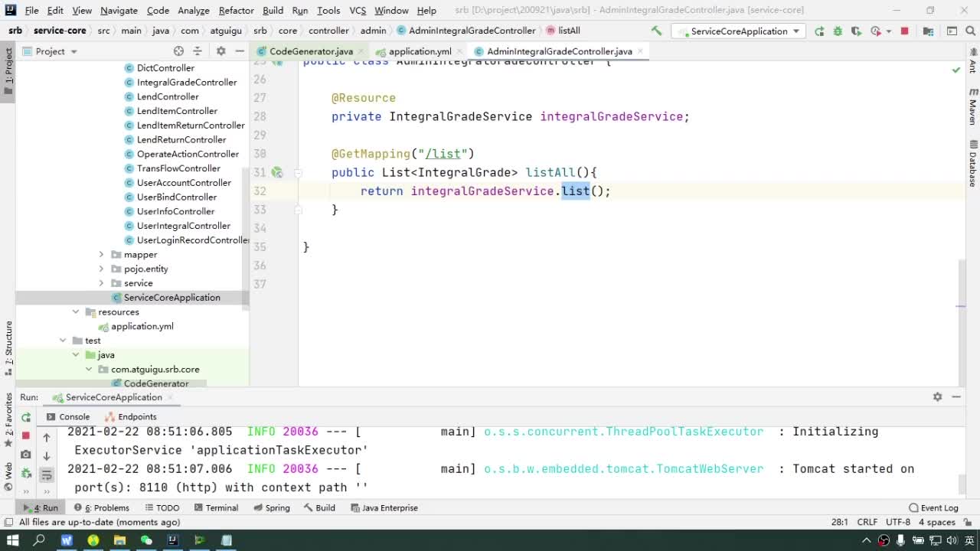Select ServiceCoreApplication in the project tree
980x551 pixels.
171,298
